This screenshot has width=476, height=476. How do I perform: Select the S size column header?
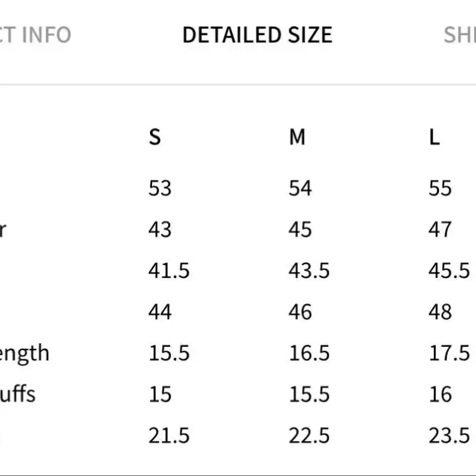coord(155,137)
